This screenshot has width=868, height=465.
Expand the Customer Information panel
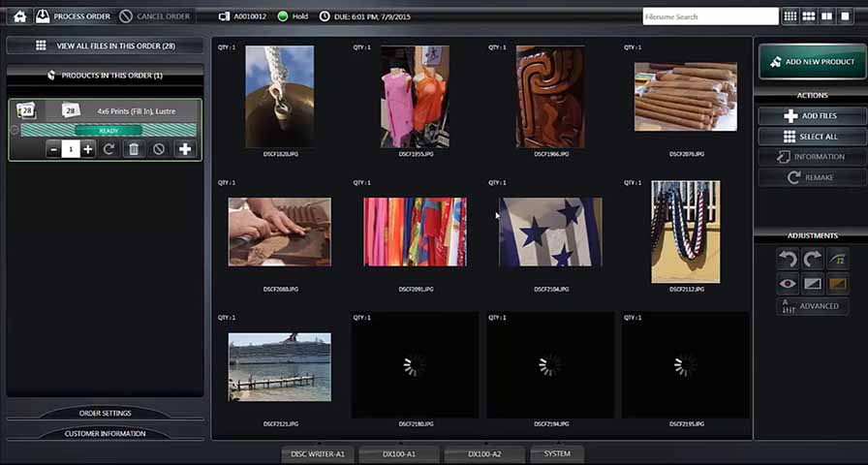click(x=106, y=434)
